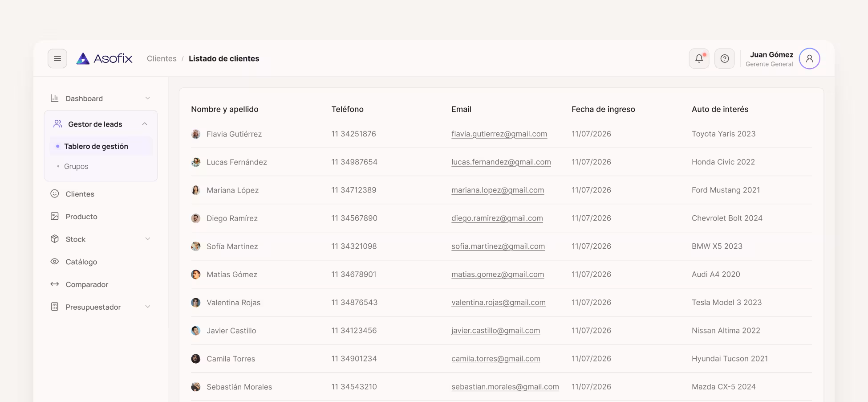This screenshot has width=868, height=402.
Task: Click phone number 11 34567890
Action: [354, 218]
